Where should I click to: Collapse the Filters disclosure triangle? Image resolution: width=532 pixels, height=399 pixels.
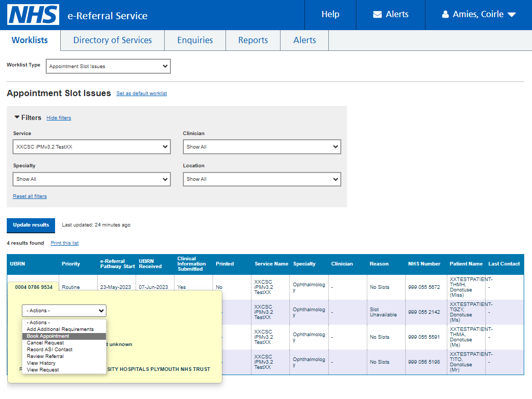(17, 117)
